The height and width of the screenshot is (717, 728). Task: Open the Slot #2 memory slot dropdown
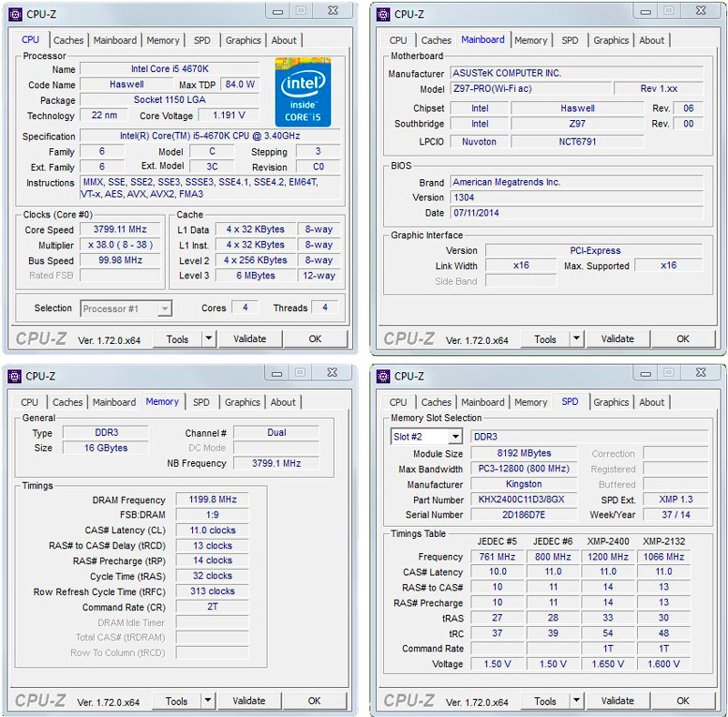point(456,436)
